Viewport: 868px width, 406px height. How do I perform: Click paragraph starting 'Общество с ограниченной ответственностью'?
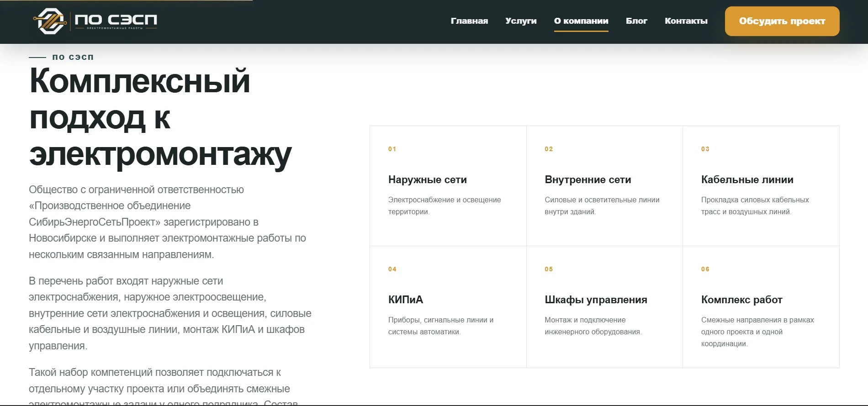pos(168,222)
